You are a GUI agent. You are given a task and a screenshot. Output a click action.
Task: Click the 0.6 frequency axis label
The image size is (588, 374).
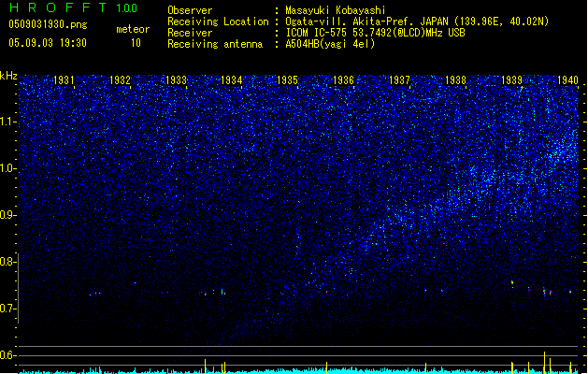[7, 355]
